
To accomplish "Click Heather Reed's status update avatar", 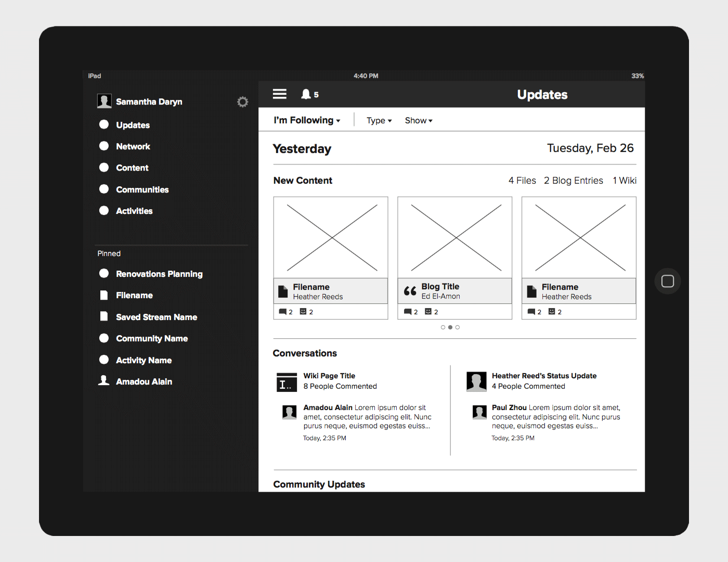I will [x=476, y=381].
